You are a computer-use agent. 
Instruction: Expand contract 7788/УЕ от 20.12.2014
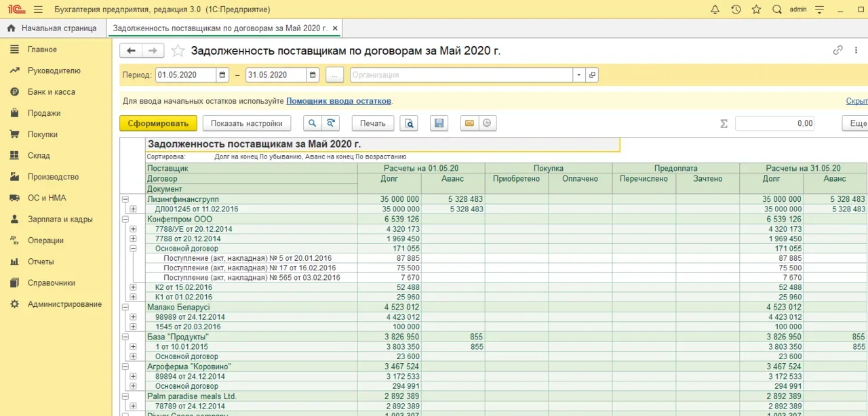tap(133, 229)
